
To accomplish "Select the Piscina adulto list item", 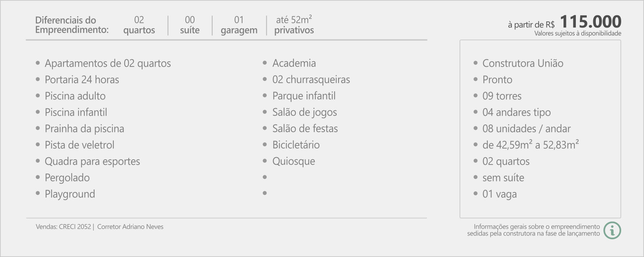I will pos(75,96).
